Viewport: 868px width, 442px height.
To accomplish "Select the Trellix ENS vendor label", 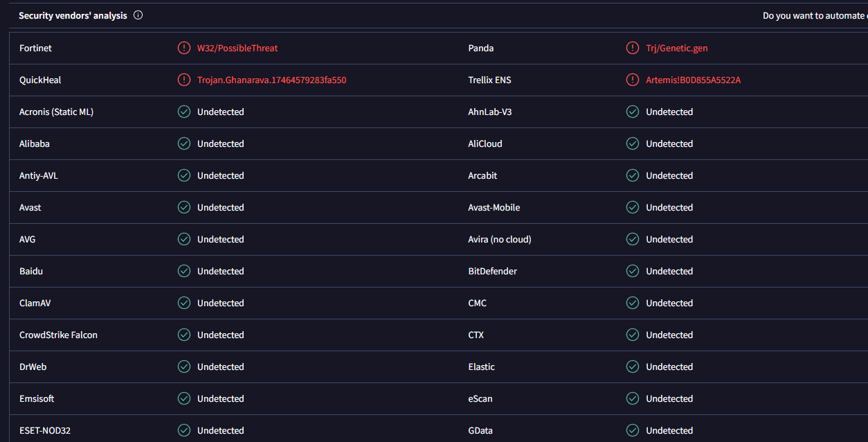I will [490, 80].
